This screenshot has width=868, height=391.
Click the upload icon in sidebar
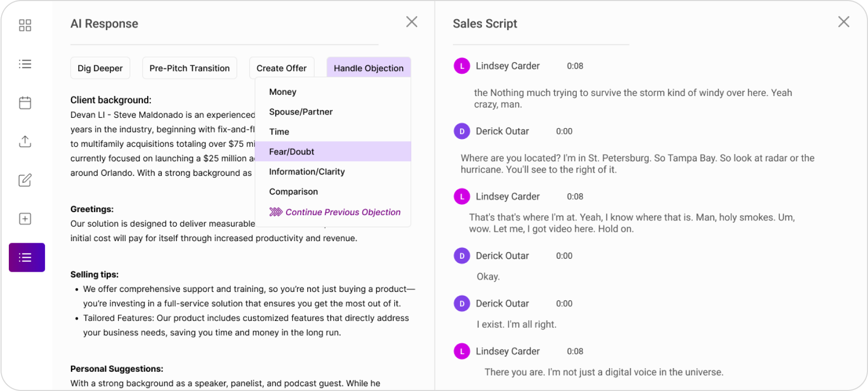(25, 142)
